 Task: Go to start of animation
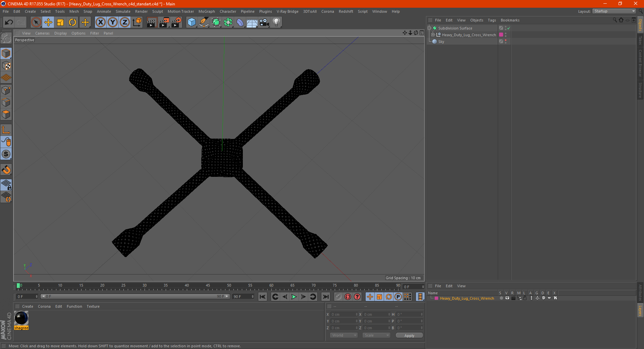[x=263, y=297]
